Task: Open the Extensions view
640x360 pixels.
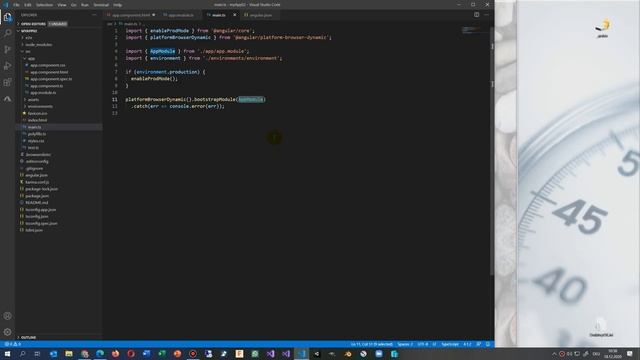Action: (7, 82)
